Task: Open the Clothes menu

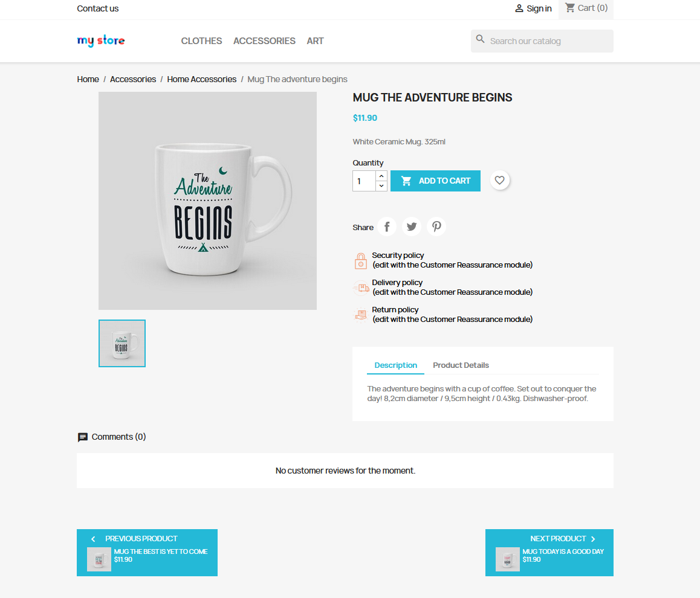Action: 201,41
